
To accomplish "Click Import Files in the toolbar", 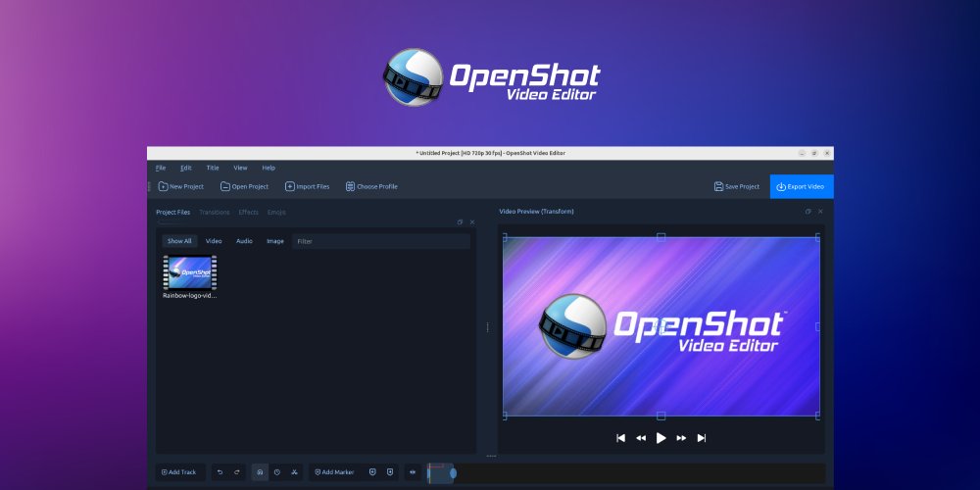I will click(307, 186).
